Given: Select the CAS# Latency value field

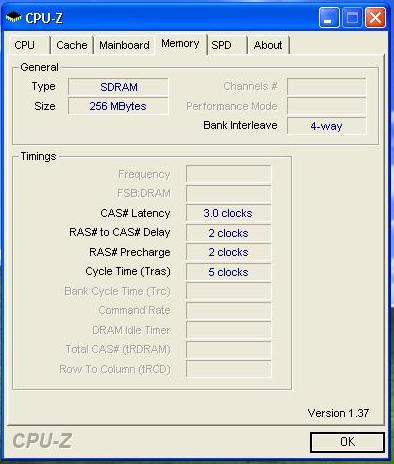Looking at the screenshot, I should point(229,213).
